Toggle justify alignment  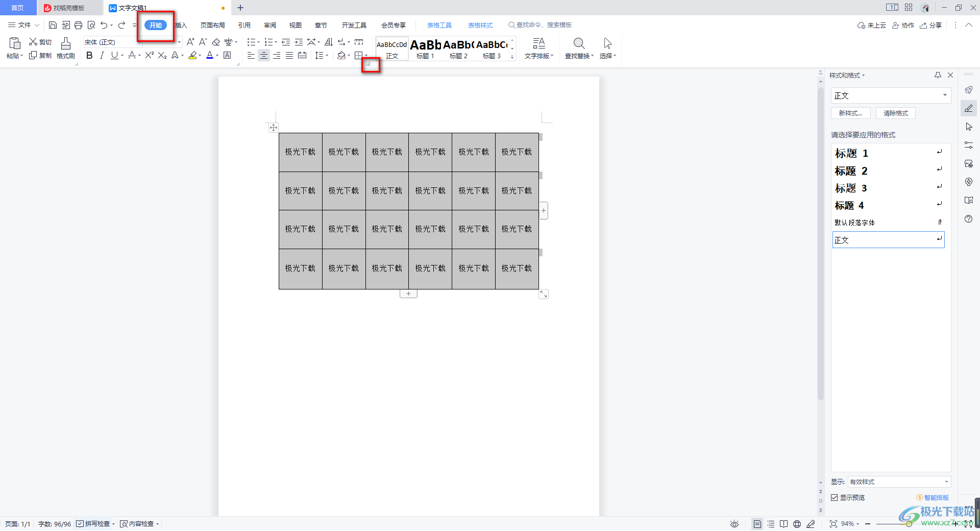pyautogui.click(x=289, y=55)
